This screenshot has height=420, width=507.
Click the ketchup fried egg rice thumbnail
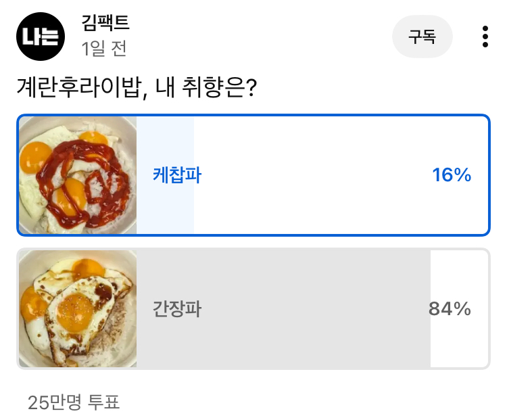tap(78, 176)
